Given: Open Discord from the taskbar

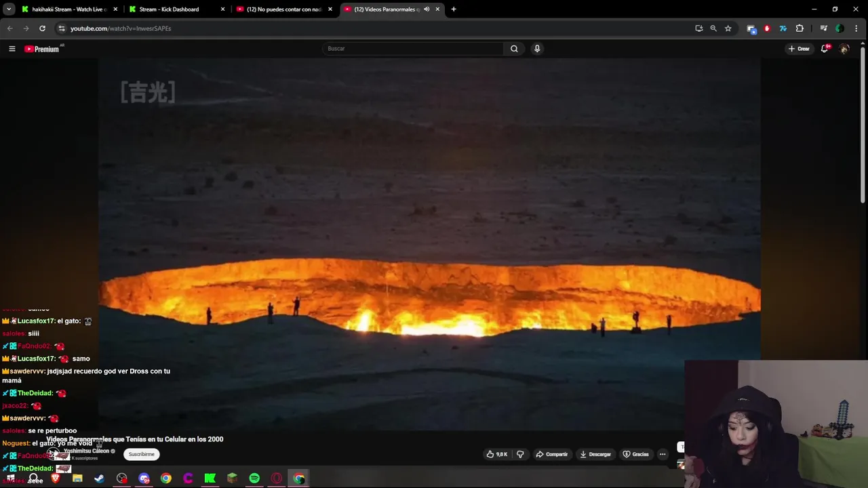Looking at the screenshot, I should point(144,479).
